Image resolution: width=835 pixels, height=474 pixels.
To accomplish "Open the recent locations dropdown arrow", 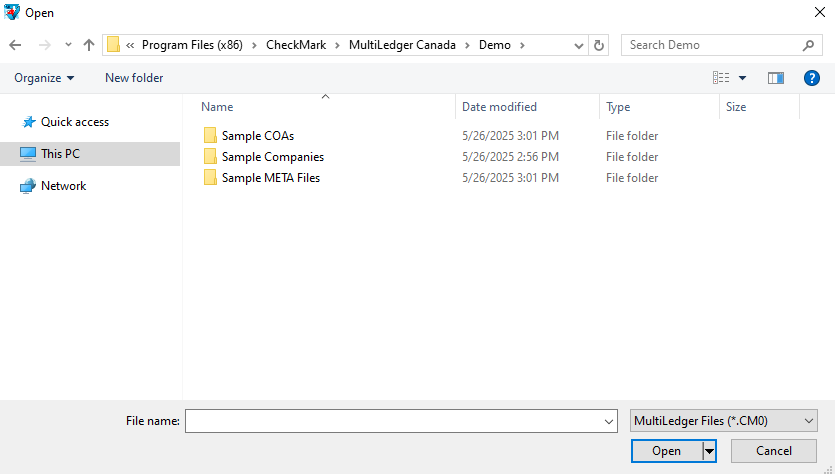I will pos(68,45).
